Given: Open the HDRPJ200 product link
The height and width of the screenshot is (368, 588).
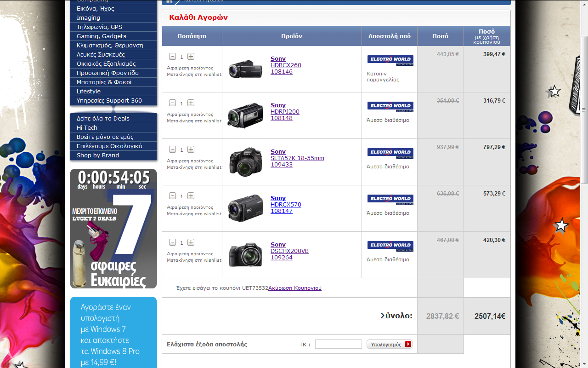Looking at the screenshot, I should 285,112.
